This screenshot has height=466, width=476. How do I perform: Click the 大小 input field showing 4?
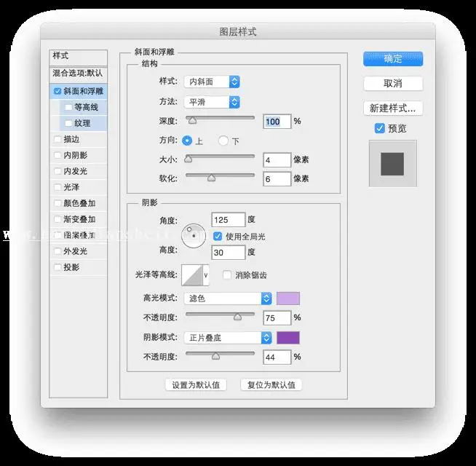(x=277, y=159)
